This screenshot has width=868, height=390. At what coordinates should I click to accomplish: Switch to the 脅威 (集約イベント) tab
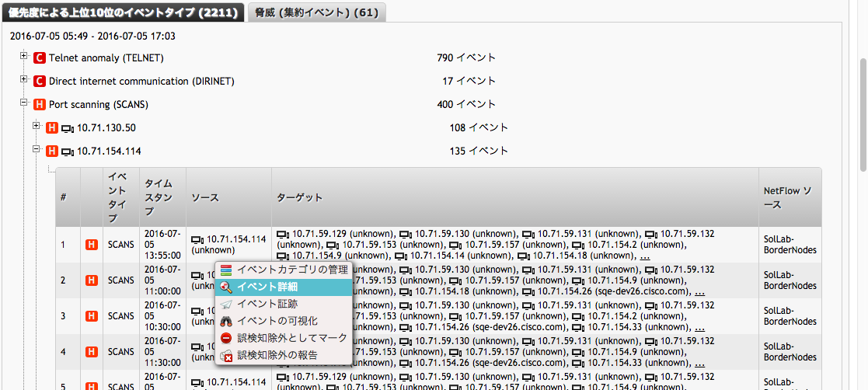click(x=315, y=12)
